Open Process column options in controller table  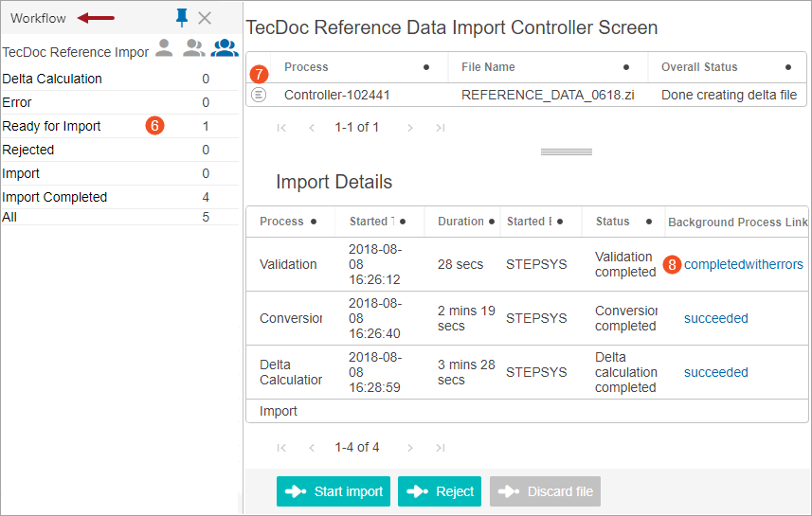pyautogui.click(x=426, y=67)
